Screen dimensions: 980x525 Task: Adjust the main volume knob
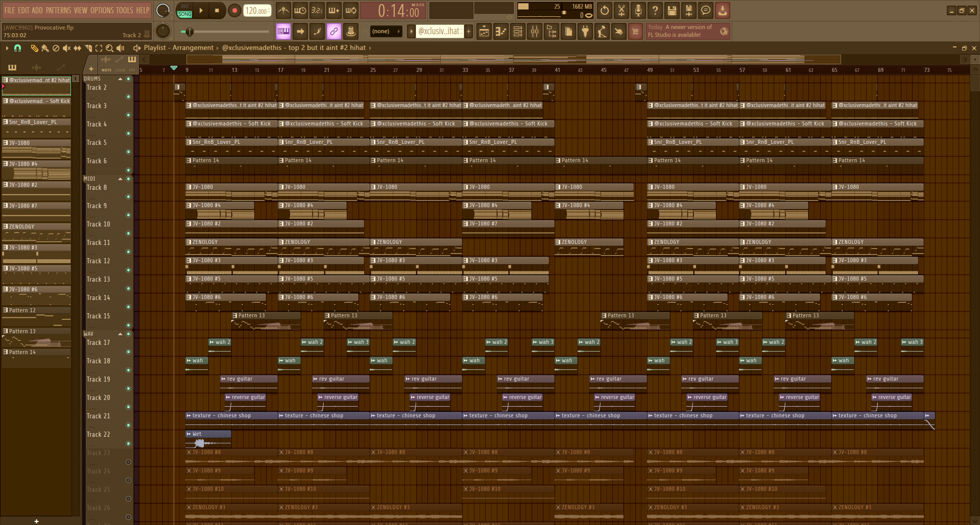(162, 10)
